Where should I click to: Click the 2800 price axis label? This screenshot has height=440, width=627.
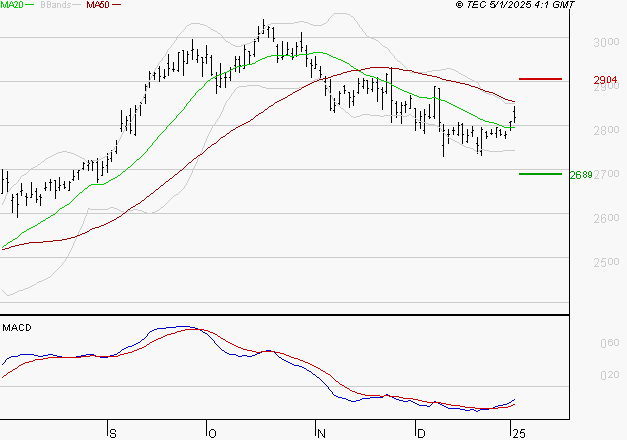[606, 130]
